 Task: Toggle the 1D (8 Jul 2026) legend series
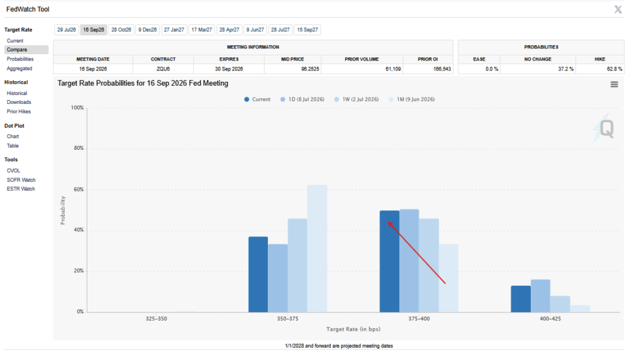click(x=303, y=99)
